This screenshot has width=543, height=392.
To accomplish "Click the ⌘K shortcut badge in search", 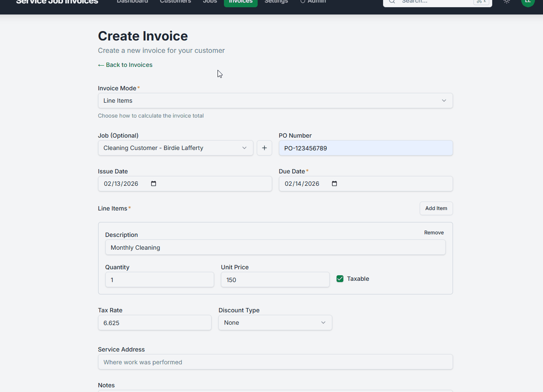I will [x=481, y=2].
